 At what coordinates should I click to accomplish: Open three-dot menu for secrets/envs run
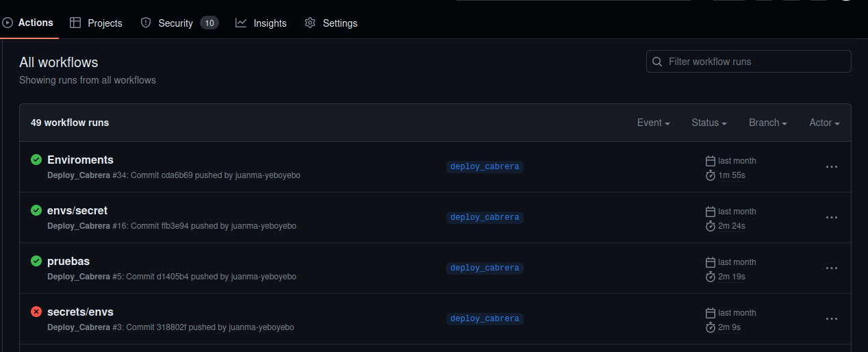tap(832, 318)
